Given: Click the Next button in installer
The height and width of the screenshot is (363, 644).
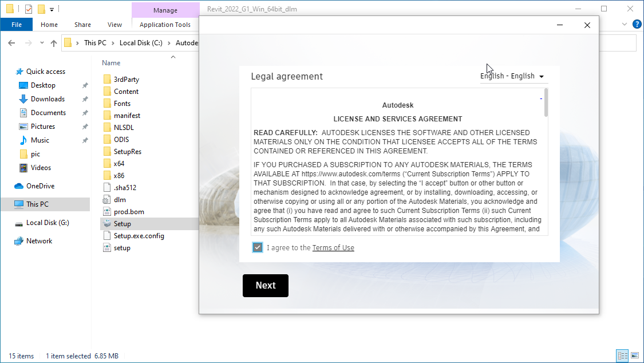Looking at the screenshot, I should [265, 285].
